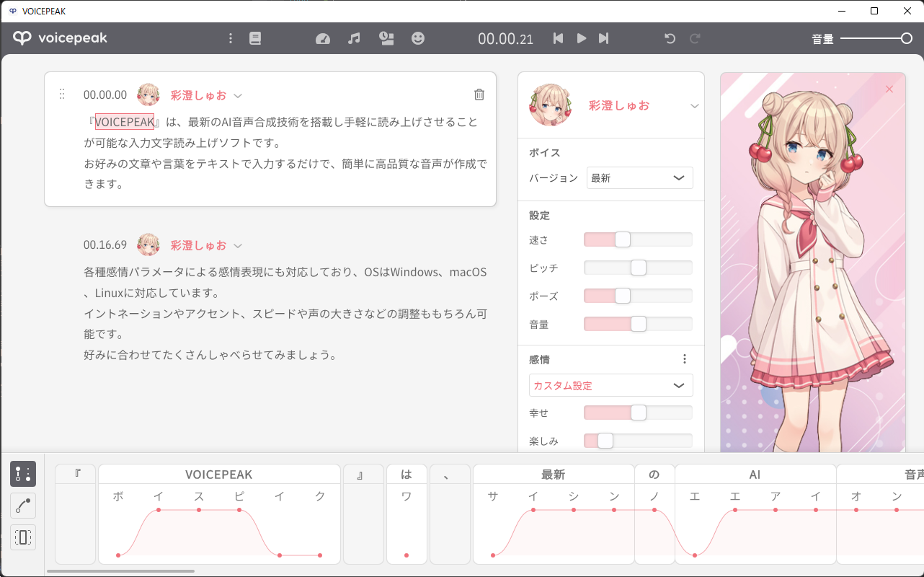
Task: Grab the drag handle of first block
Action: [x=62, y=94]
